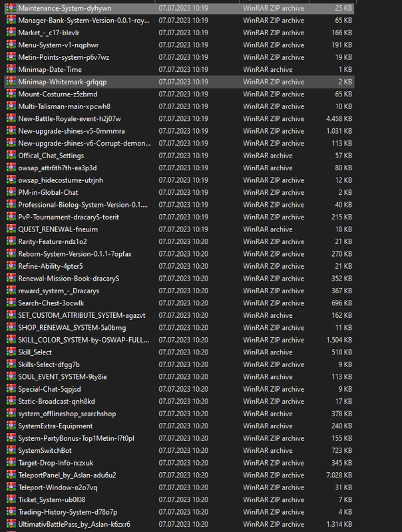Click the WinRAR icon beside Maintenance-System-dyhywn

click(x=11, y=7)
